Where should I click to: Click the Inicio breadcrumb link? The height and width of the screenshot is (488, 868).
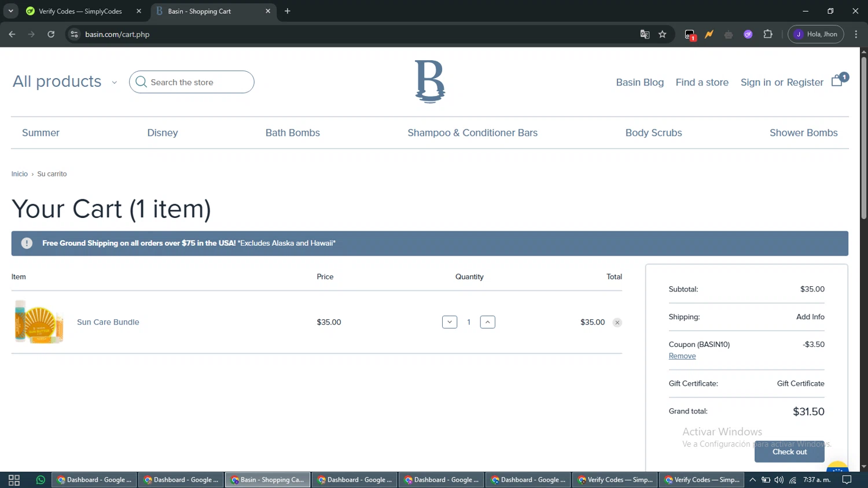click(20, 174)
